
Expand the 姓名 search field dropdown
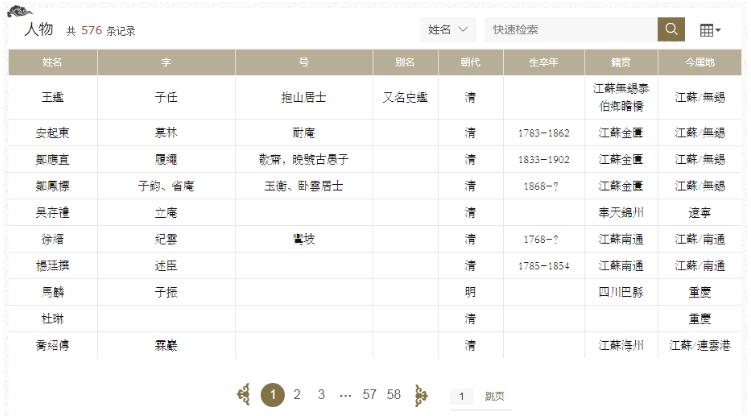coord(449,30)
